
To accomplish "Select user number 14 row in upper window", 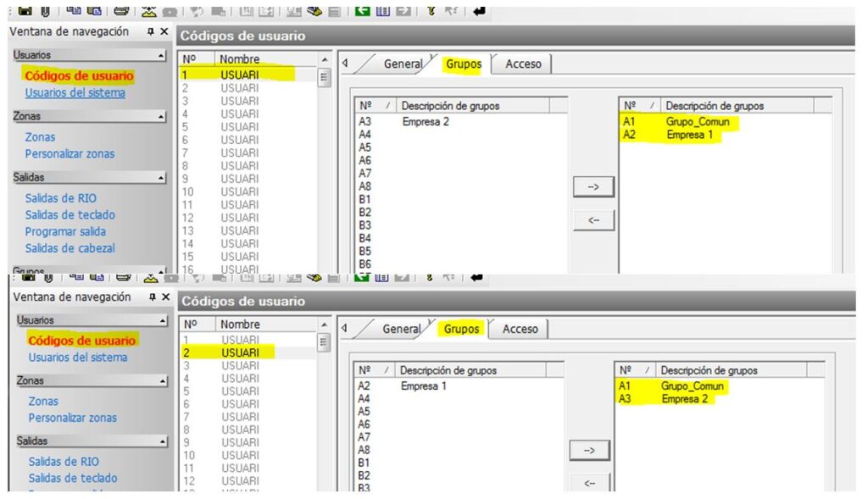I will [248, 243].
